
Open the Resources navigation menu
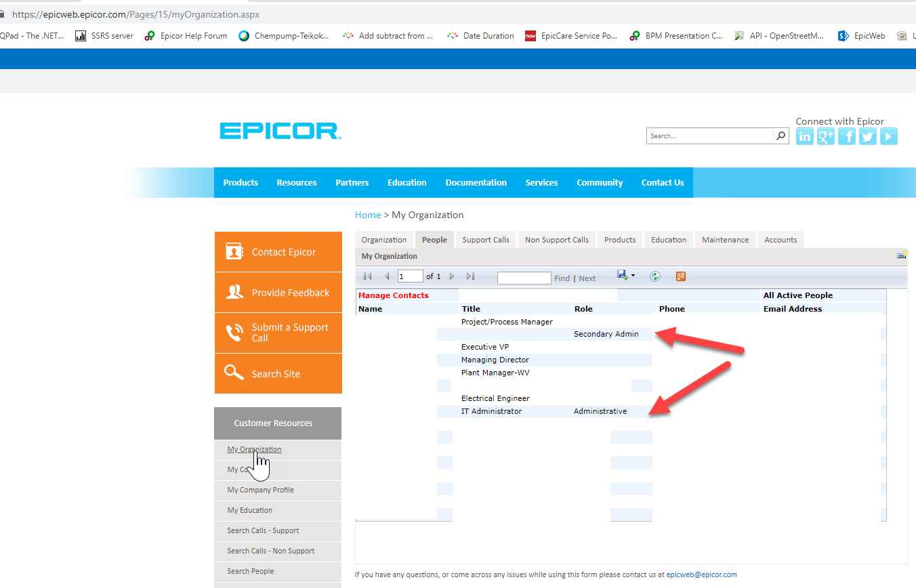297,182
